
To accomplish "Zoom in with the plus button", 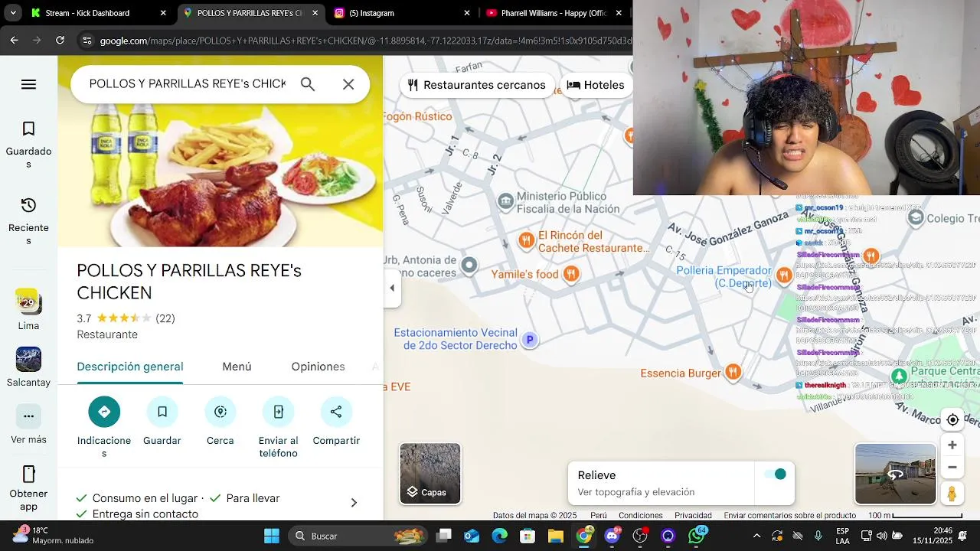I will point(952,445).
